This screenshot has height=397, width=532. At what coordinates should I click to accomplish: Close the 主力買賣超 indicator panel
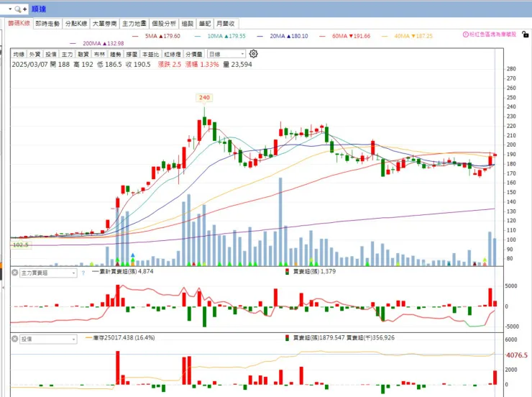(14, 273)
